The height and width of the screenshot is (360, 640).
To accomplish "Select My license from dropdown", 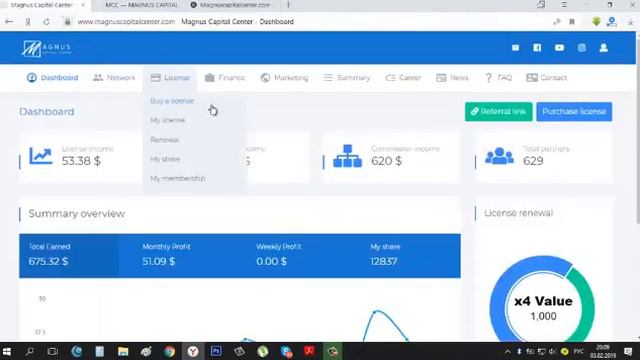I will (168, 120).
